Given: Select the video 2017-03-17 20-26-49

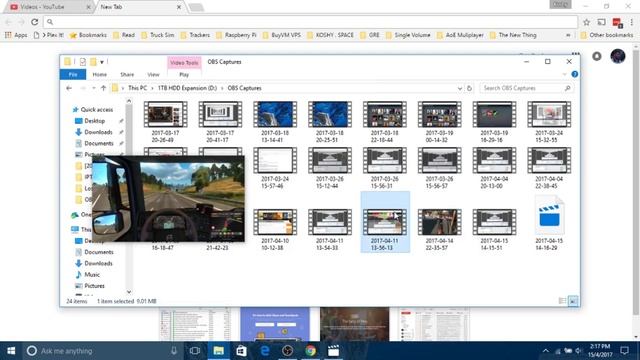Looking at the screenshot, I should click(165, 122).
